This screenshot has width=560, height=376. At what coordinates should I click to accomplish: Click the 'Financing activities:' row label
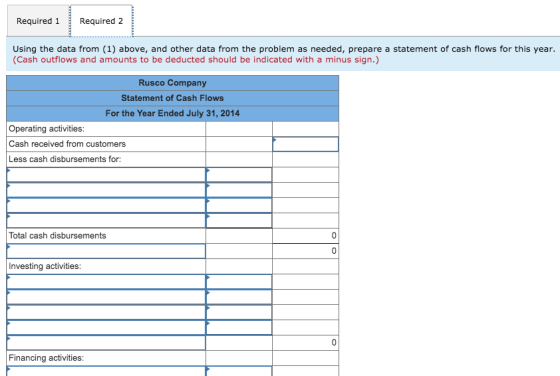[x=46, y=358]
